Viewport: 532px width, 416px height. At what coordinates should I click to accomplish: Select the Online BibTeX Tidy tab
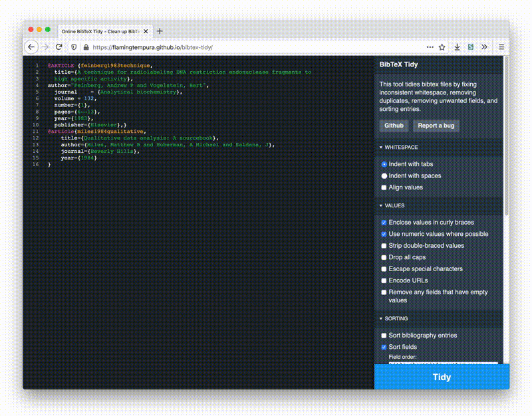pos(105,31)
